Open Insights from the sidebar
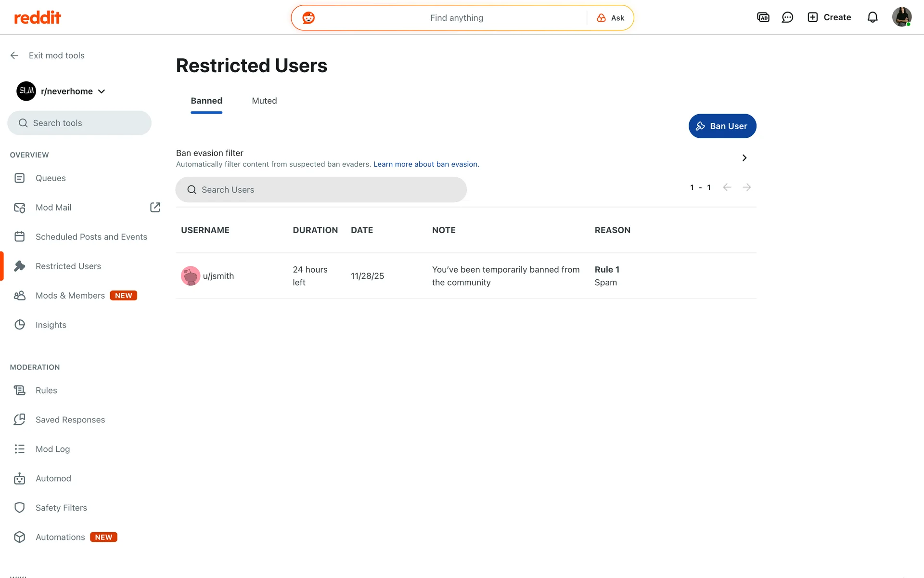Image resolution: width=924 pixels, height=578 pixels. [x=51, y=325]
